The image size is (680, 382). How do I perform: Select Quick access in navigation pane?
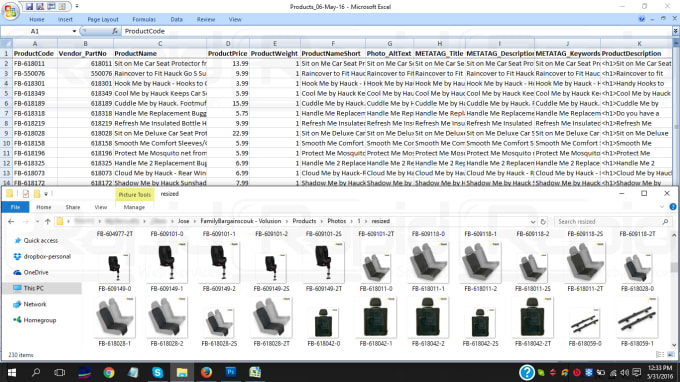41,241
